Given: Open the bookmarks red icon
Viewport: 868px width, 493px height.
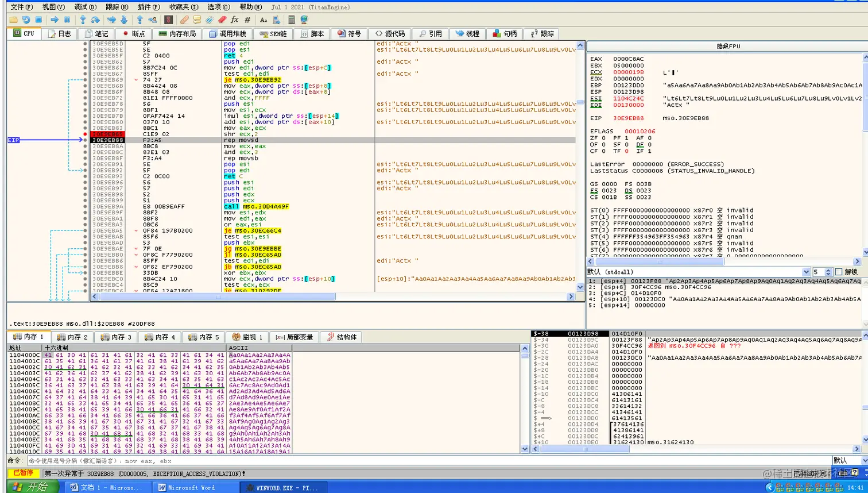Looking at the screenshot, I should 222,20.
